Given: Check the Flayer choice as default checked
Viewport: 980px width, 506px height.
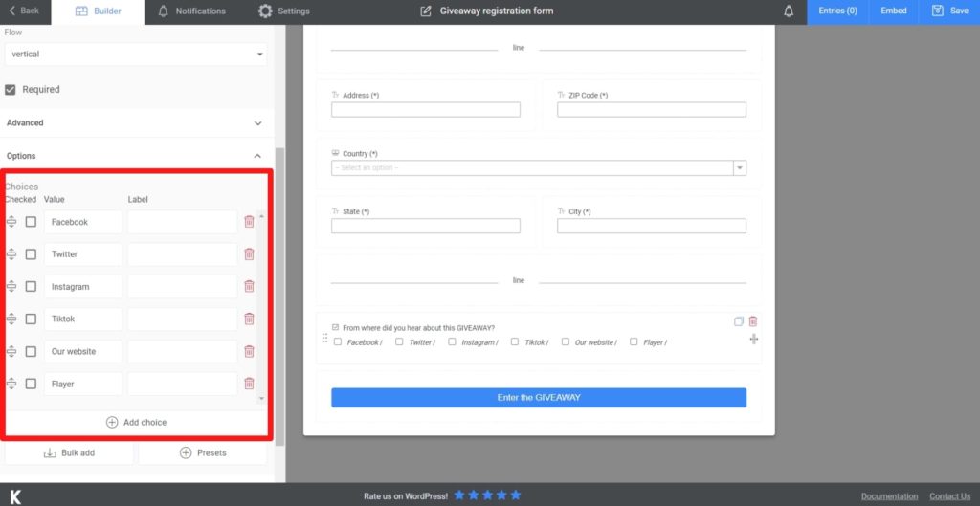Looking at the screenshot, I should [x=31, y=384].
